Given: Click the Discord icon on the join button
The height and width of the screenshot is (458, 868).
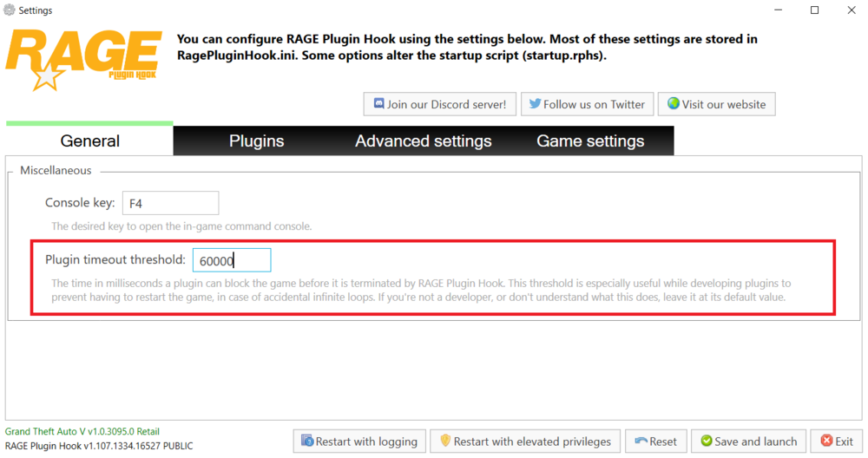Looking at the screenshot, I should point(379,104).
